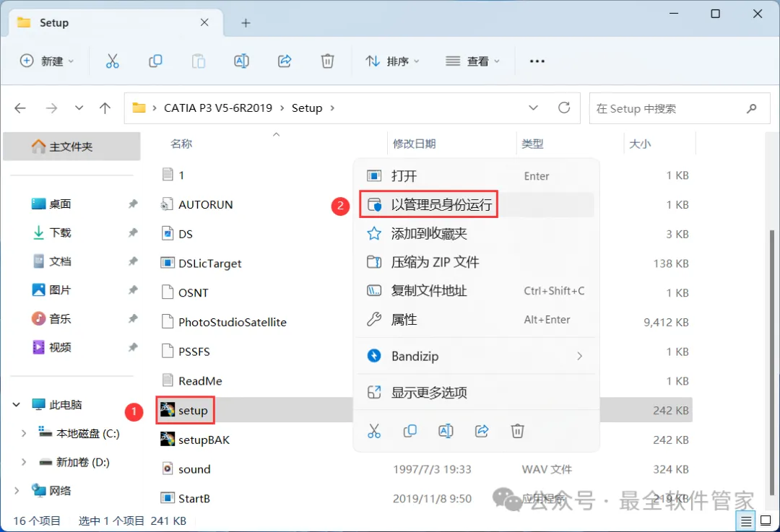Open recent locations dropdown next to forward arrow
780x532 pixels.
(x=79, y=108)
